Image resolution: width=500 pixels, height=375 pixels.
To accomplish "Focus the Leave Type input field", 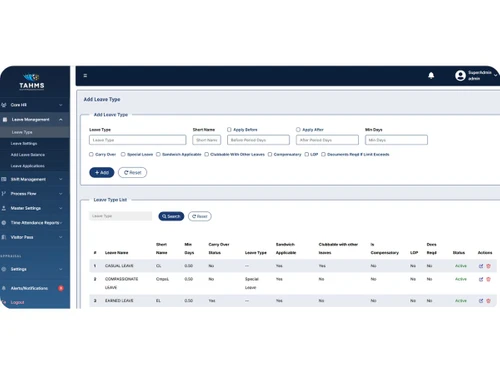I will click(138, 140).
